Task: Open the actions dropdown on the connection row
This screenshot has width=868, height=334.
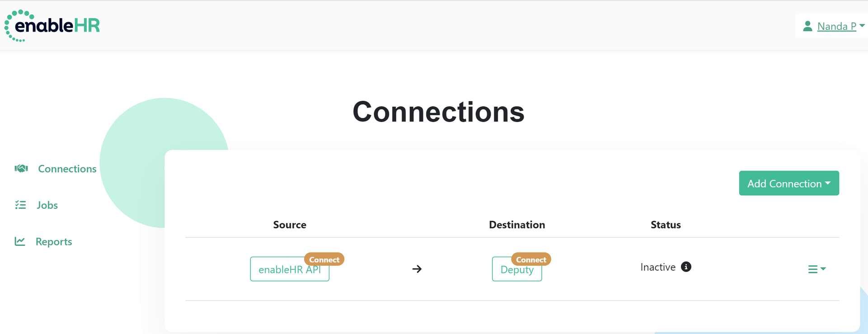Action: pos(816,269)
